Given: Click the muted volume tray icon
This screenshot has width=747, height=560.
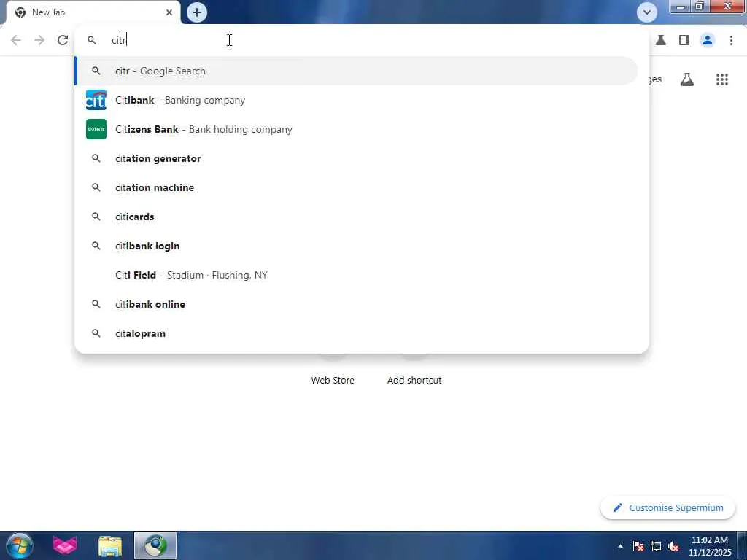Looking at the screenshot, I should (x=673, y=546).
